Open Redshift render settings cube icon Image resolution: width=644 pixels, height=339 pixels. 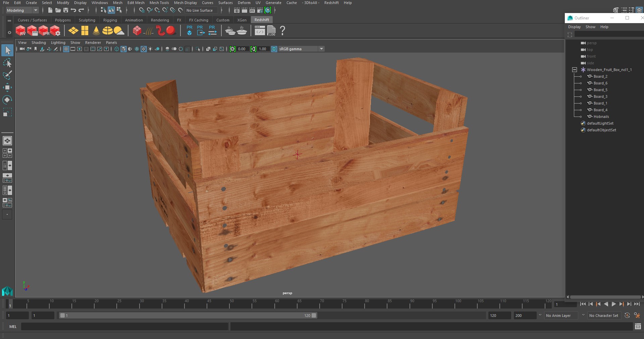[55, 31]
